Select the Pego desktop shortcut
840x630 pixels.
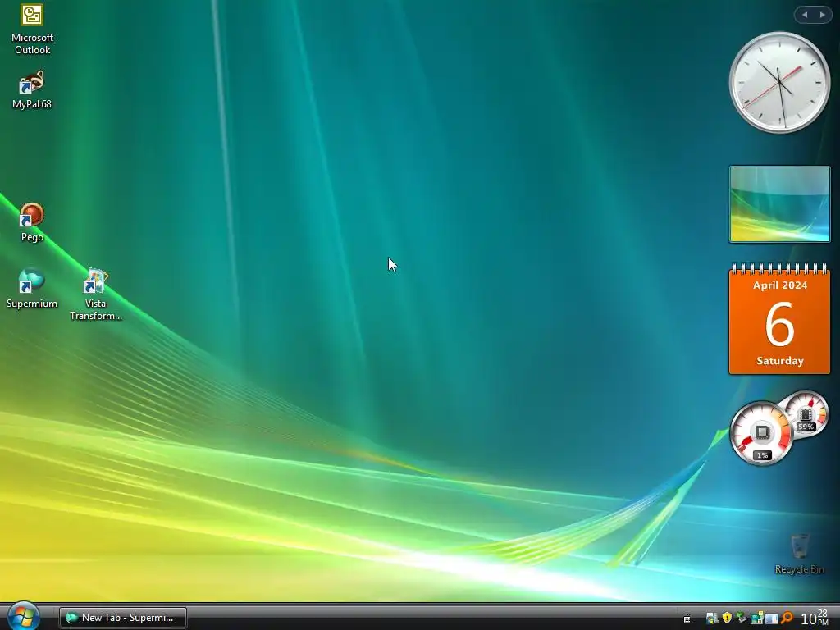[x=32, y=223]
